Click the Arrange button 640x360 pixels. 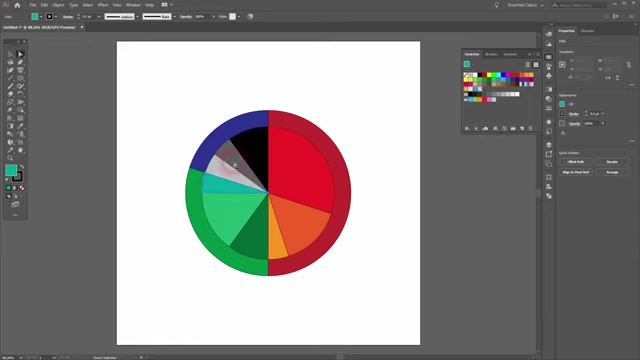612,172
